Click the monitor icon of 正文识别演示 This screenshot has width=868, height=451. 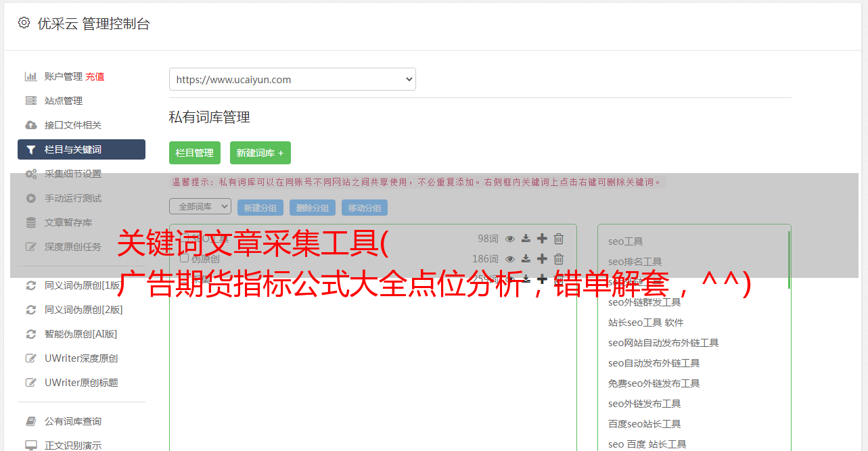tap(31, 446)
